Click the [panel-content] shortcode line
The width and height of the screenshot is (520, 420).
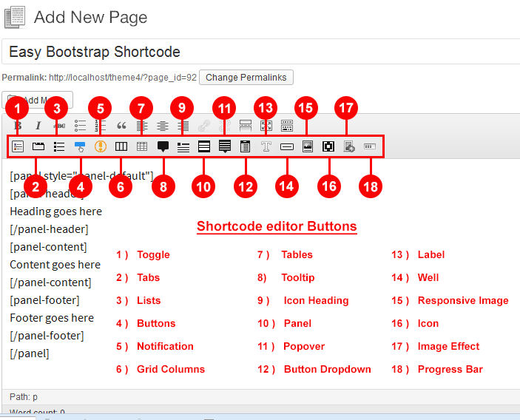[48, 247]
